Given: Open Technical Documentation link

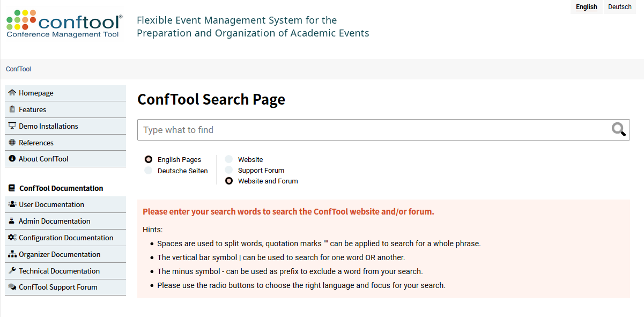Looking at the screenshot, I should (65, 271).
